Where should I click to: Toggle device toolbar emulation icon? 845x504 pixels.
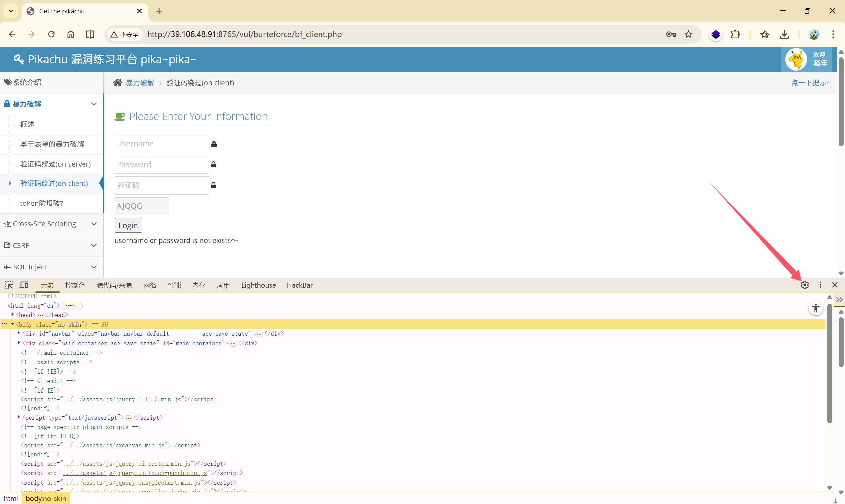pyautogui.click(x=24, y=285)
